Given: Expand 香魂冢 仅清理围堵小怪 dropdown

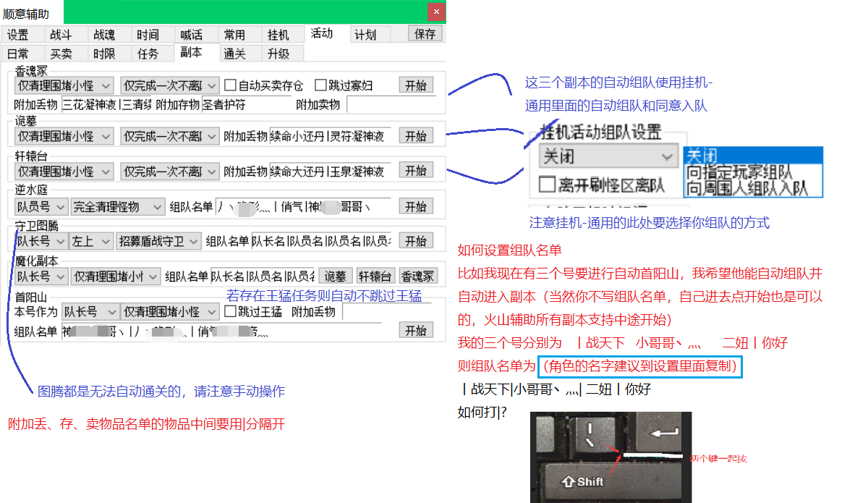Looking at the screenshot, I should [x=64, y=85].
